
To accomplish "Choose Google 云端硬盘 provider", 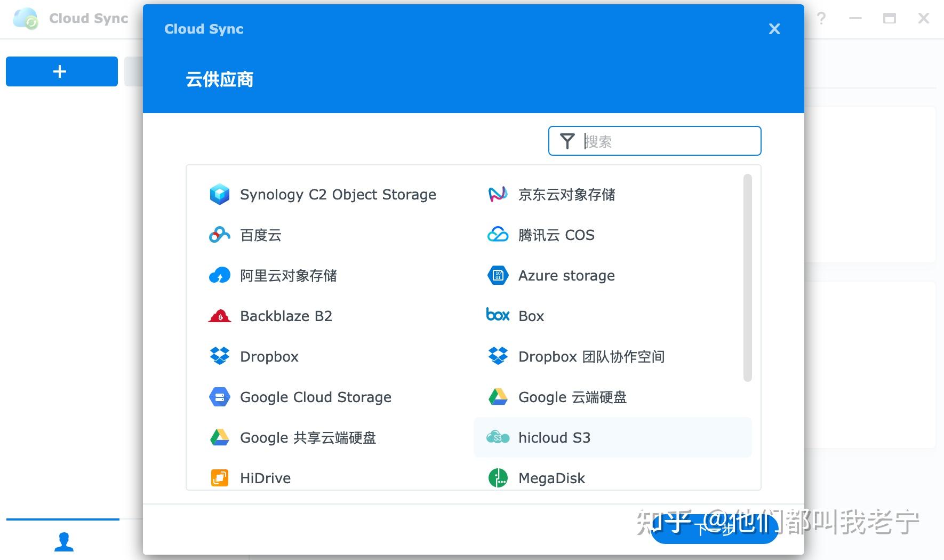I will (x=573, y=397).
